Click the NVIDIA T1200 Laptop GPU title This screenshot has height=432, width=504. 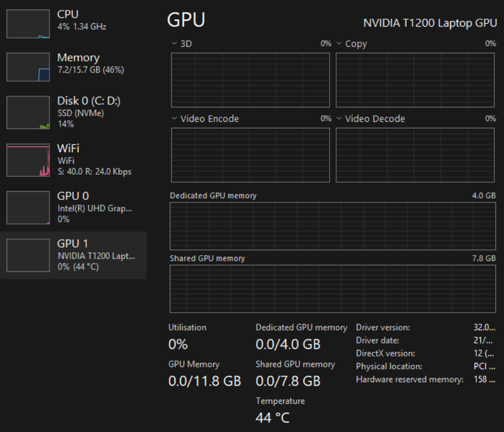click(x=430, y=23)
